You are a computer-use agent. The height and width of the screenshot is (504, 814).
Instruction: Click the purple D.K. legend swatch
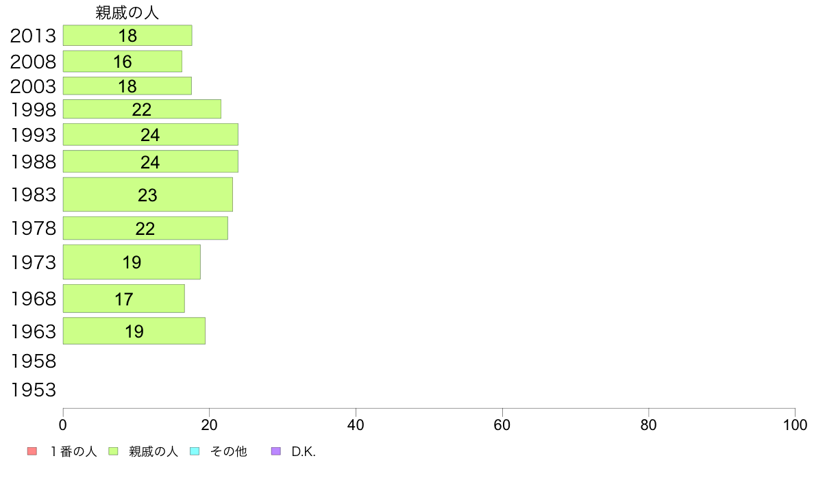pyautogui.click(x=276, y=451)
